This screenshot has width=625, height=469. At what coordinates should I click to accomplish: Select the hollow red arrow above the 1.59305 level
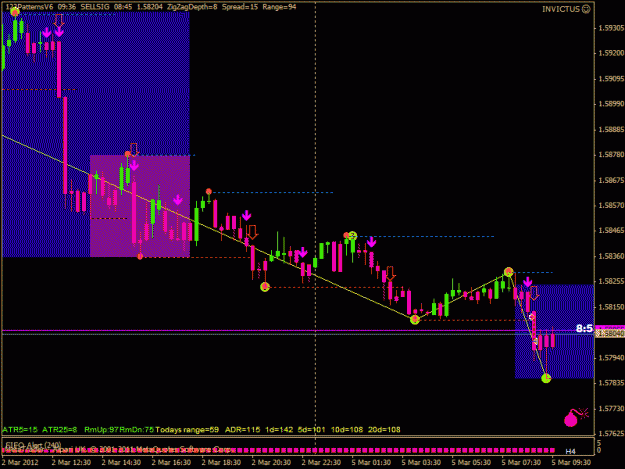[x=59, y=21]
